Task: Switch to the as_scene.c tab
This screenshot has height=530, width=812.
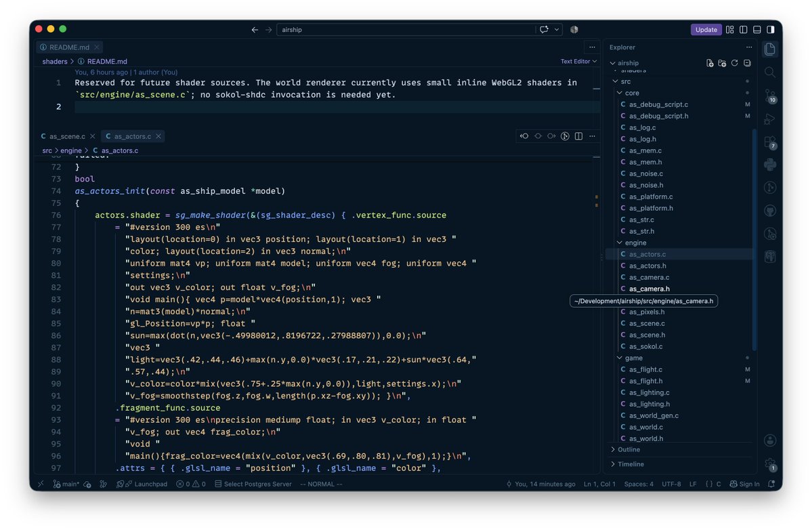Action: coord(67,136)
